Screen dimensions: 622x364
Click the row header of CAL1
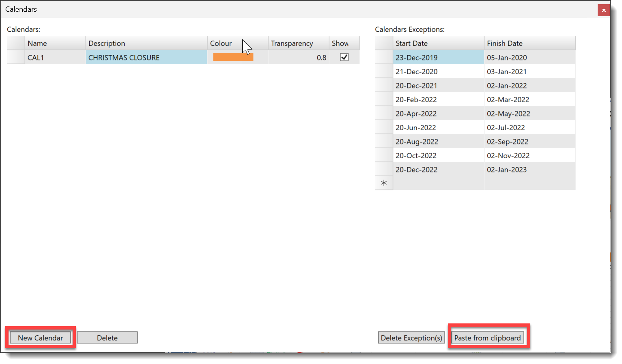pos(16,57)
